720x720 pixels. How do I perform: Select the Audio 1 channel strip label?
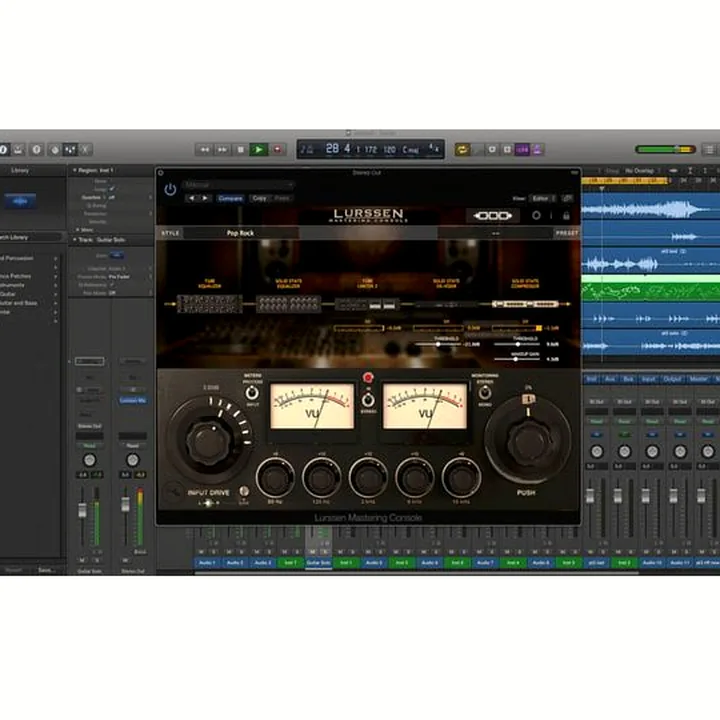208,563
